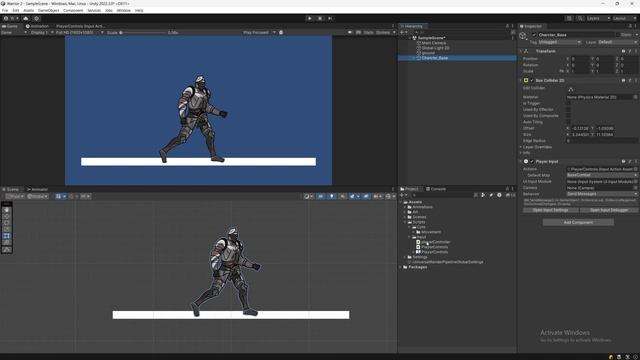Switch to the Animator tab
Screen dimensions: 640x360
pos(38,189)
